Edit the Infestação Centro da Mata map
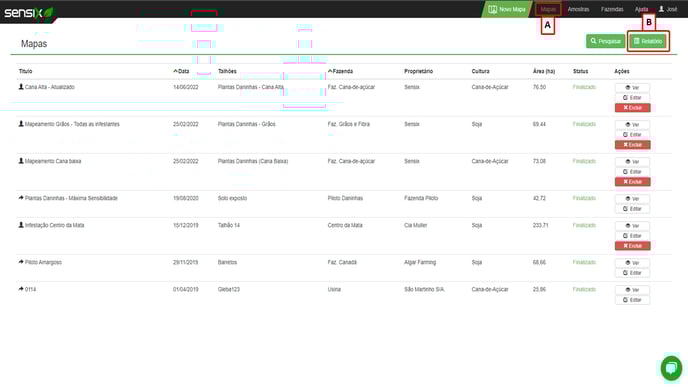This screenshot has width=688, height=387. click(x=632, y=236)
